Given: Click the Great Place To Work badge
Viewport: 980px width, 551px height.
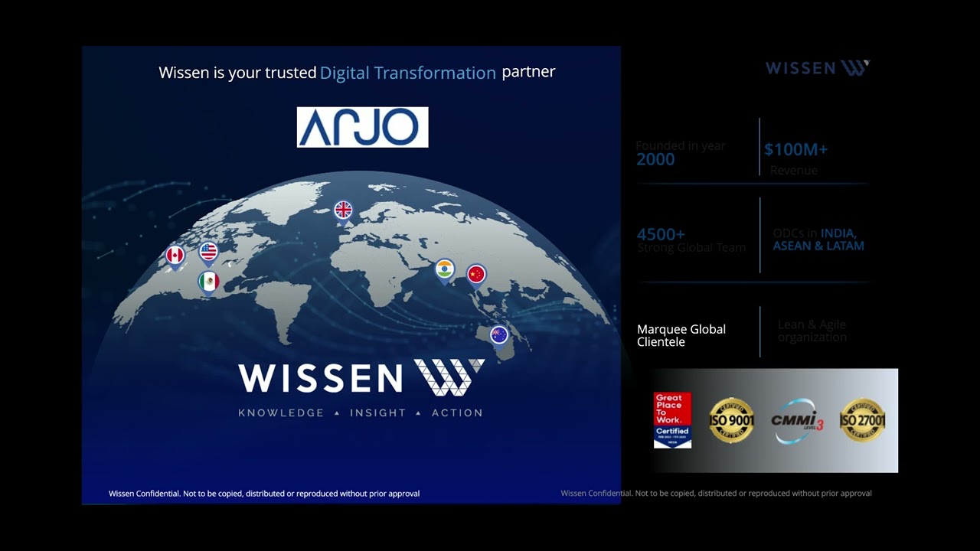Looking at the screenshot, I should pyautogui.click(x=672, y=420).
